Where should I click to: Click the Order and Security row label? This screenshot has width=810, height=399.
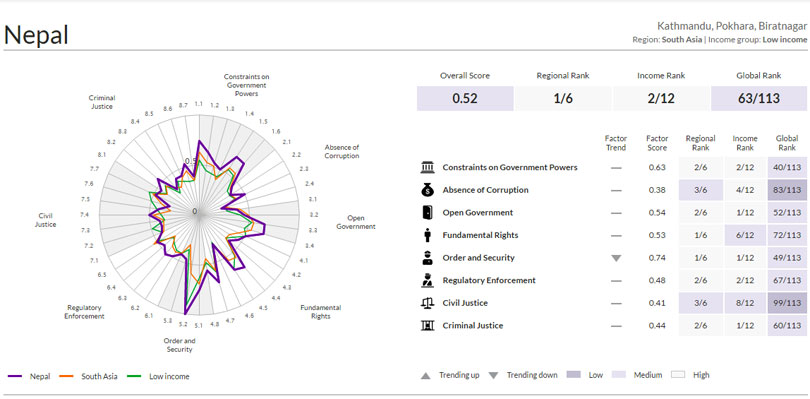(x=478, y=257)
